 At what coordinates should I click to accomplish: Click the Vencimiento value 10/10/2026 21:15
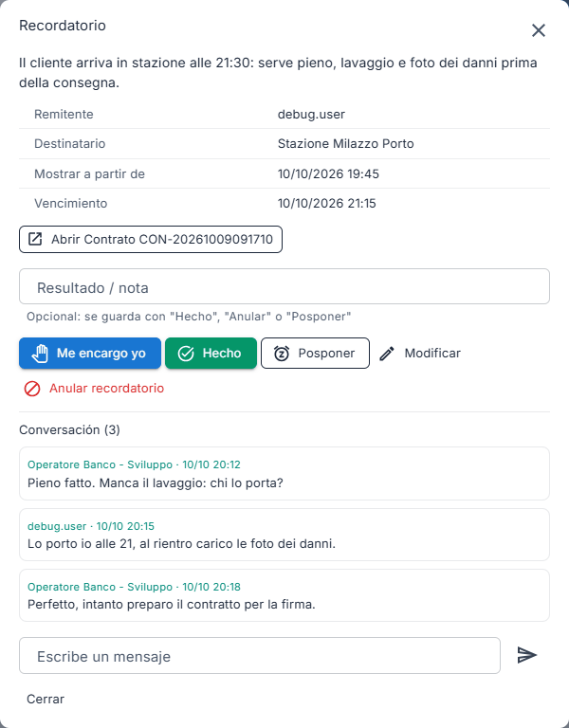[x=327, y=204]
